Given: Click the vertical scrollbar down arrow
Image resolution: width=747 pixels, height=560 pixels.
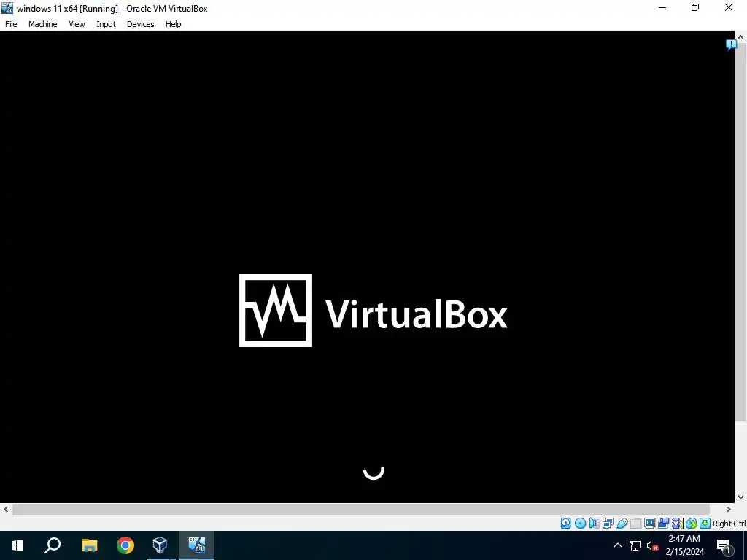Looking at the screenshot, I should point(741,497).
